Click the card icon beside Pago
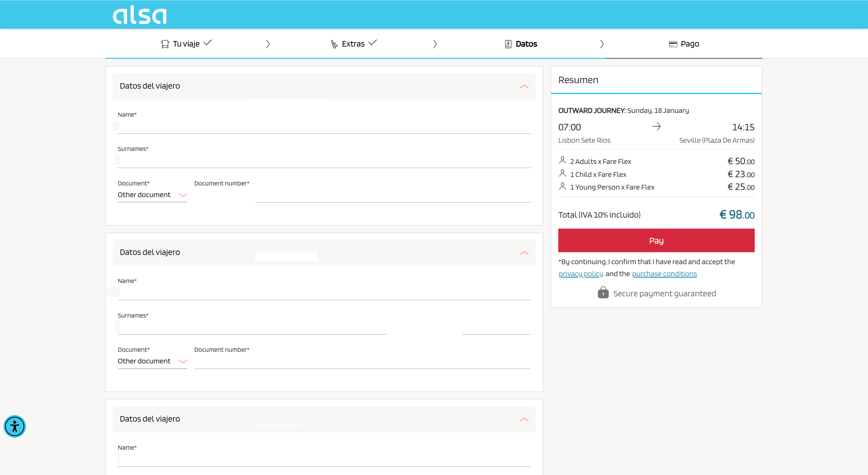The width and height of the screenshot is (868, 475). coord(673,44)
